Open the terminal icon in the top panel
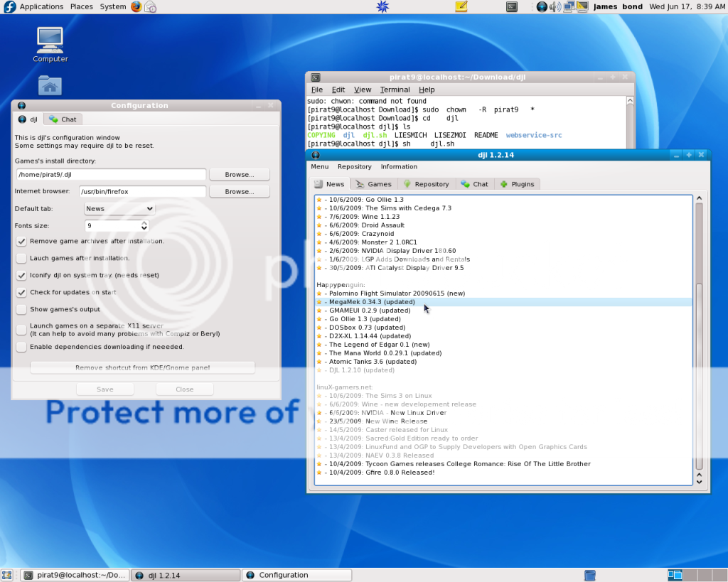728x582 pixels. coord(511,7)
